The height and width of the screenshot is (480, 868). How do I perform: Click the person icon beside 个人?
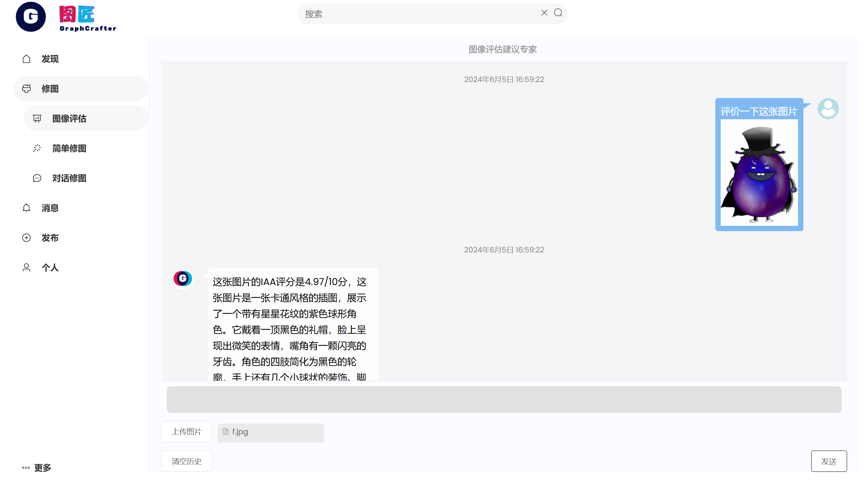click(27, 268)
